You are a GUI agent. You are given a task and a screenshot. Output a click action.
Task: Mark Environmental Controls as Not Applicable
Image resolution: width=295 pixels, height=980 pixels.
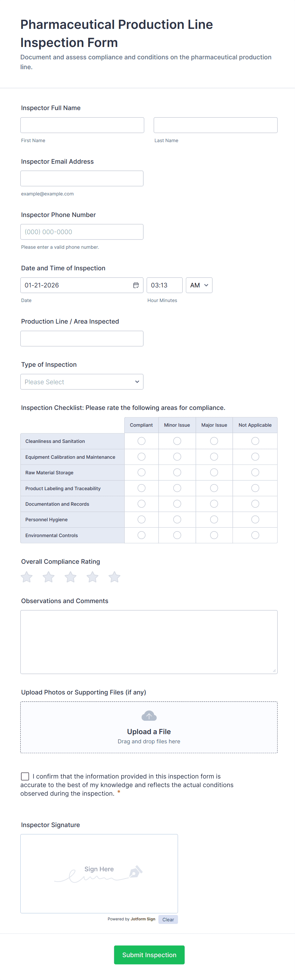coord(255,535)
